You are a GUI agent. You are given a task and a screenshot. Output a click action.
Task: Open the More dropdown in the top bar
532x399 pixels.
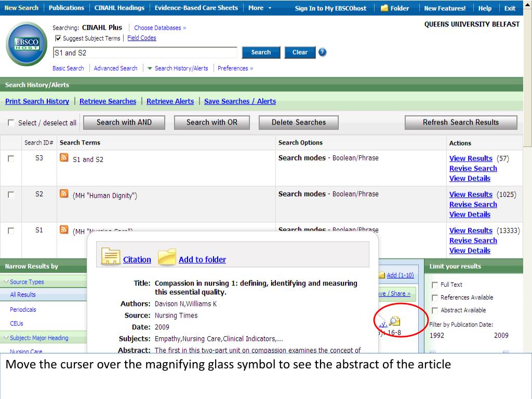(x=260, y=8)
